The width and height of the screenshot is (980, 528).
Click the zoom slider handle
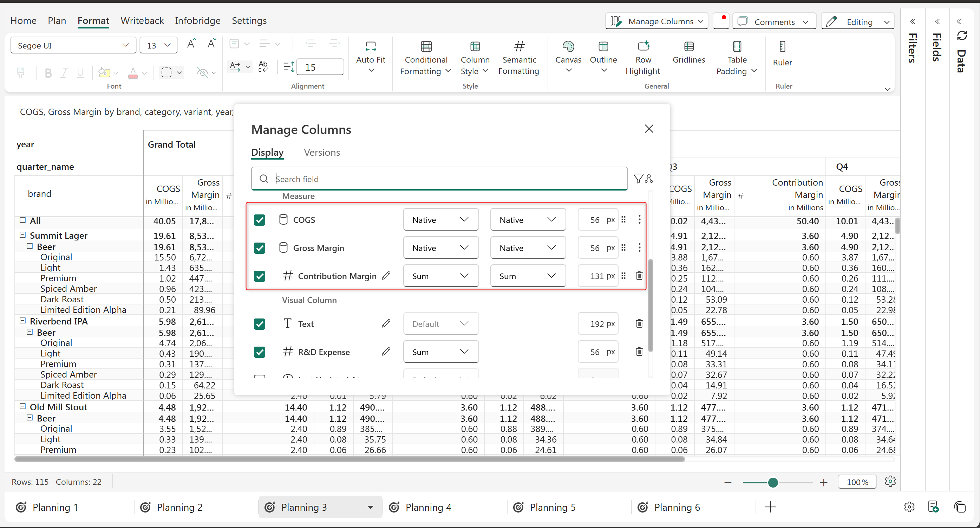tap(773, 482)
